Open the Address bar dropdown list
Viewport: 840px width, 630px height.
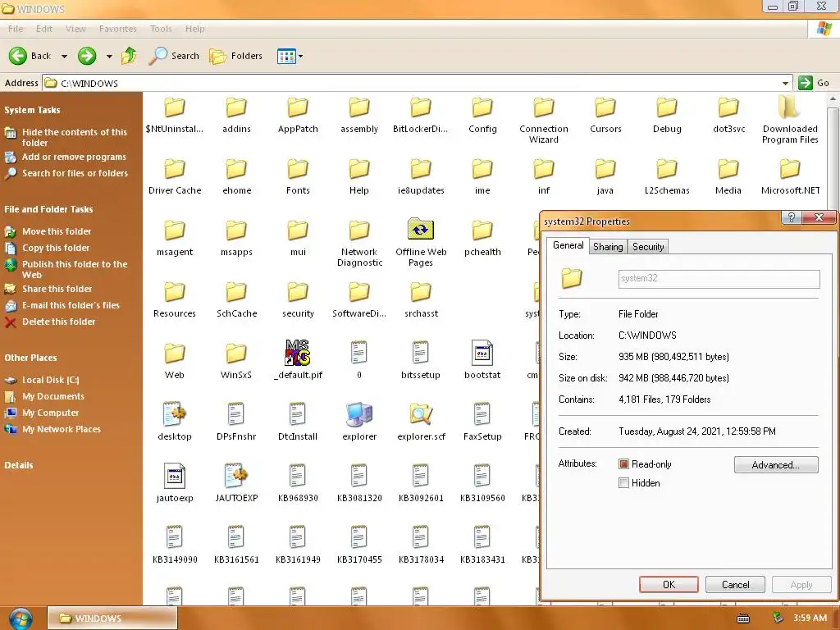click(x=785, y=83)
